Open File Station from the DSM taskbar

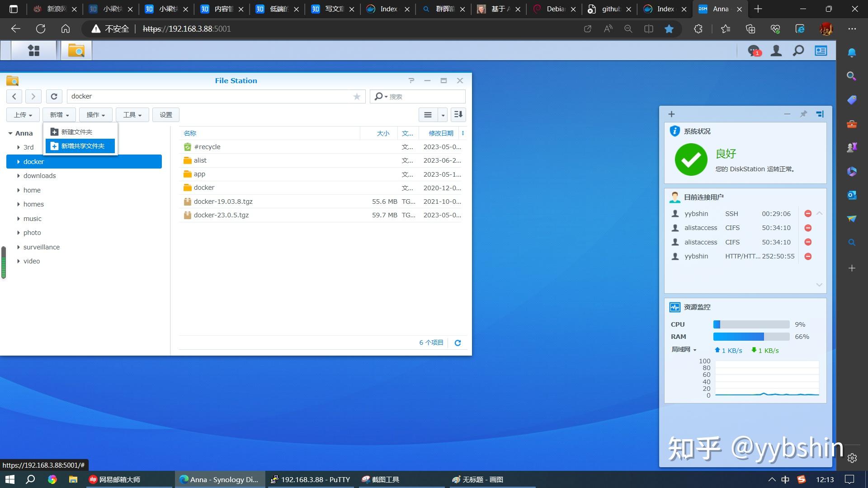[76, 50]
